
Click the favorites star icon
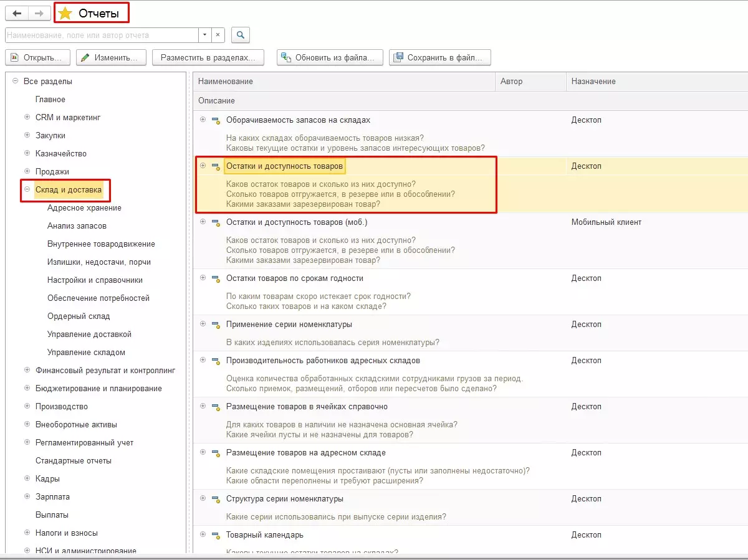(x=65, y=13)
